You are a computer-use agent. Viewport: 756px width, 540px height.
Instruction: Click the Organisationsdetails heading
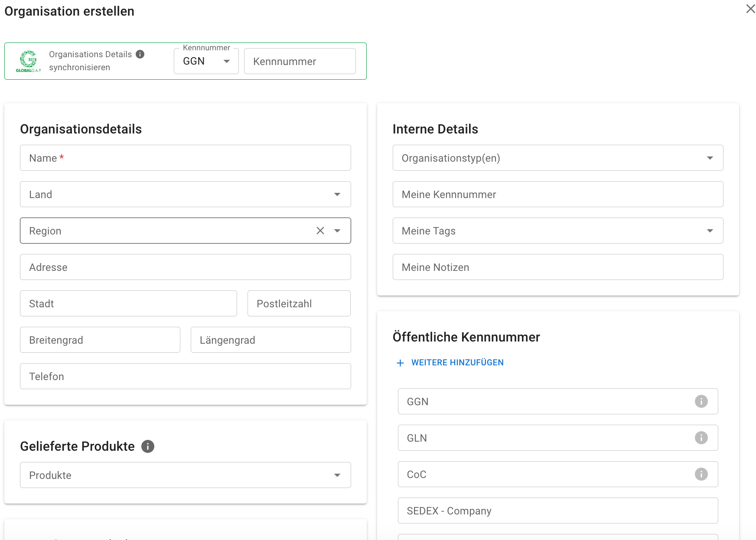81,129
